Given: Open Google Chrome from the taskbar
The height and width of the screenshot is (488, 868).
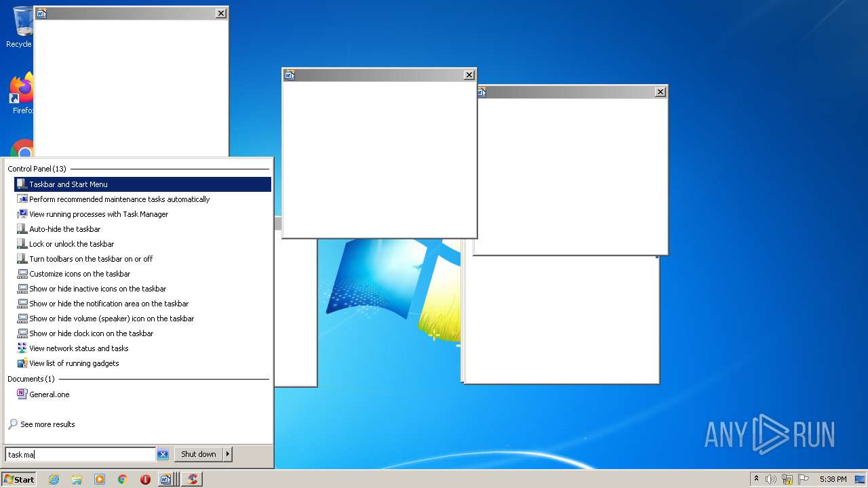Looking at the screenshot, I should coord(123,479).
